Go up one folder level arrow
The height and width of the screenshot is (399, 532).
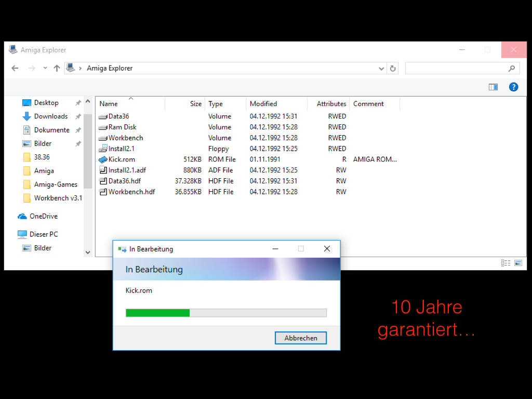click(57, 68)
